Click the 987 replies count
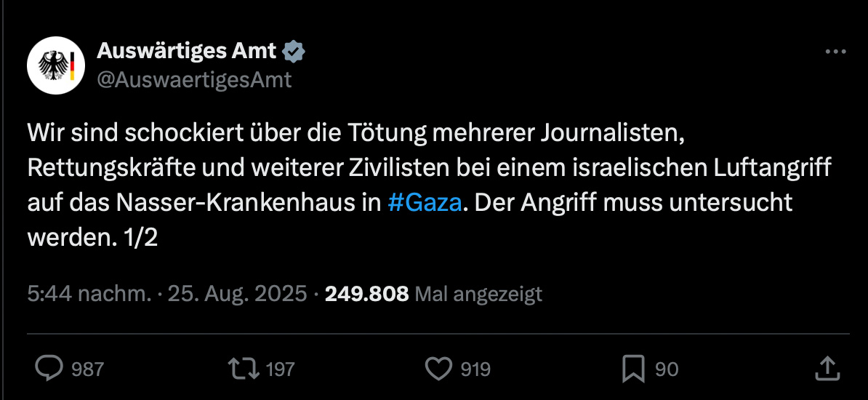This screenshot has width=868, height=400. tap(87, 369)
